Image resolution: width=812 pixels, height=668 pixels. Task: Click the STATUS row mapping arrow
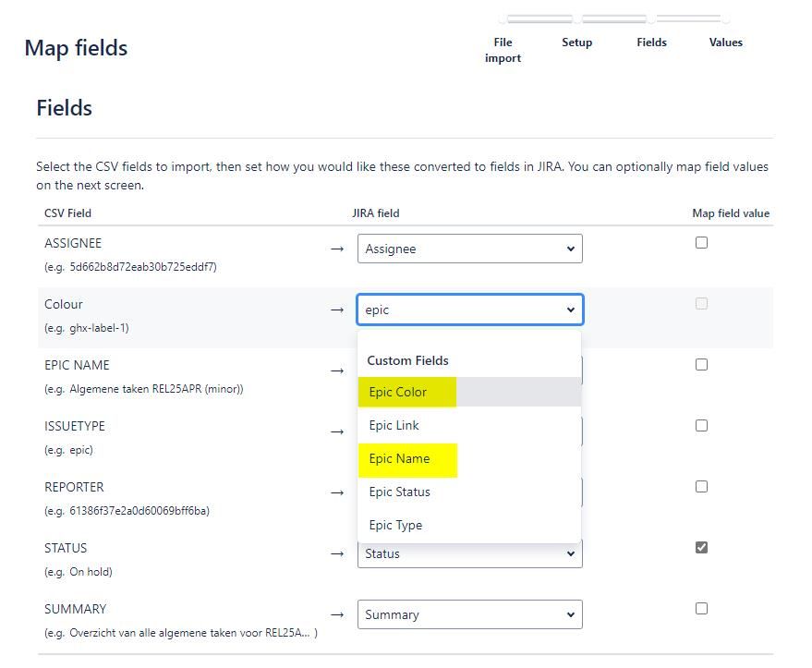[x=337, y=554]
